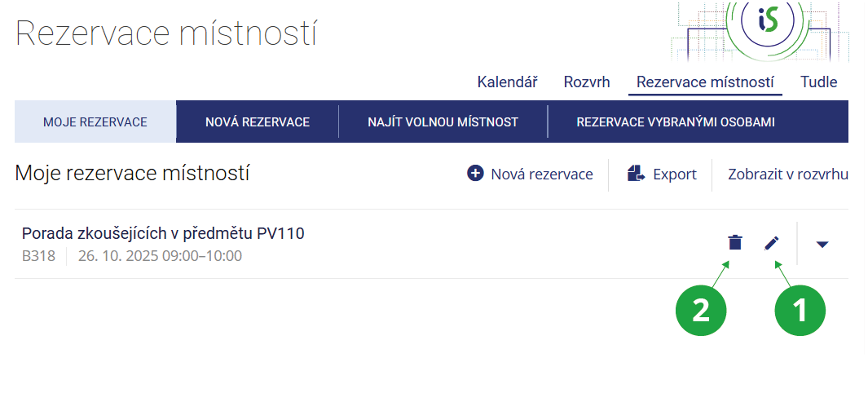The image size is (868, 402).
Task: Open the Kalendář menu item
Action: tap(507, 82)
